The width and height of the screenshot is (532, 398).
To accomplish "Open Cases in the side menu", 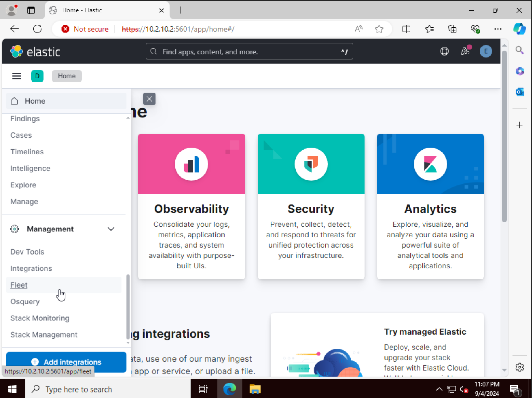I will coord(21,135).
